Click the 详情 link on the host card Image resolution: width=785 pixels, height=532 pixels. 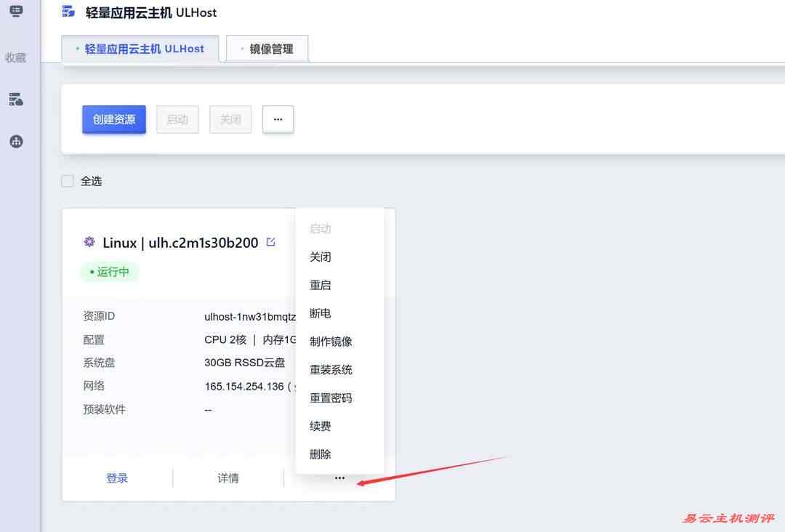coord(228,477)
